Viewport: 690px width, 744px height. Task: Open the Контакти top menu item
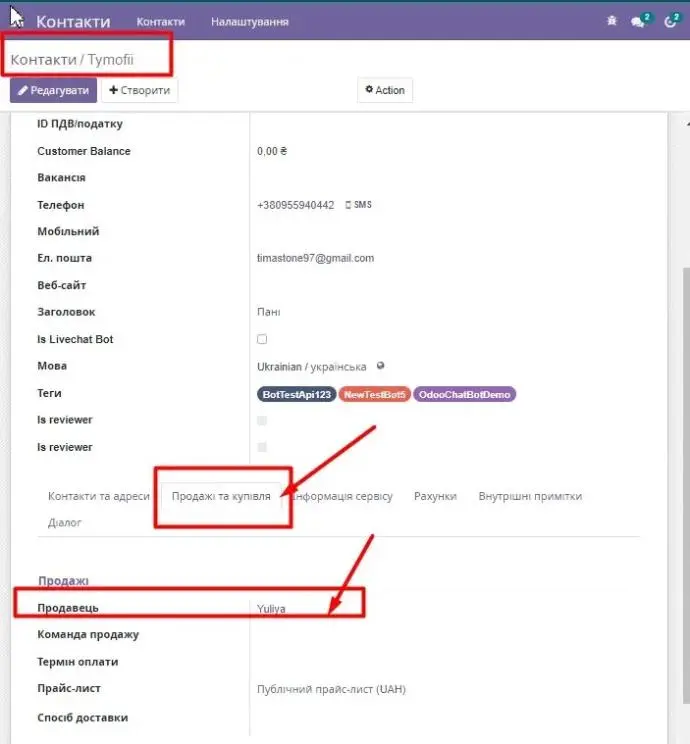160,21
